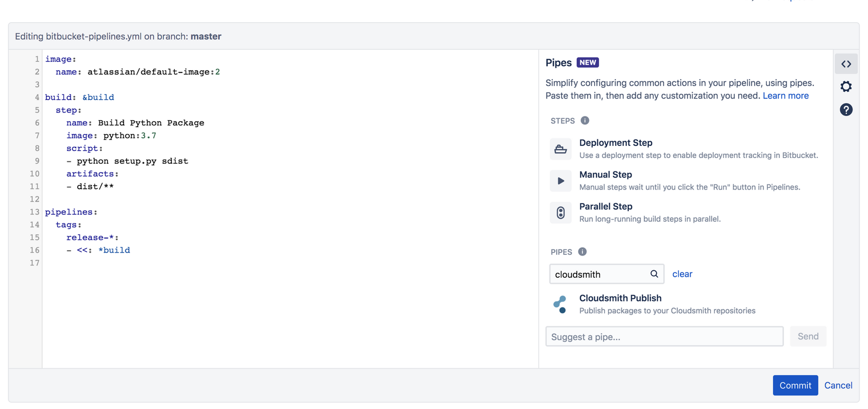Select the Deployment Step title
The height and width of the screenshot is (409, 868).
[x=615, y=143]
